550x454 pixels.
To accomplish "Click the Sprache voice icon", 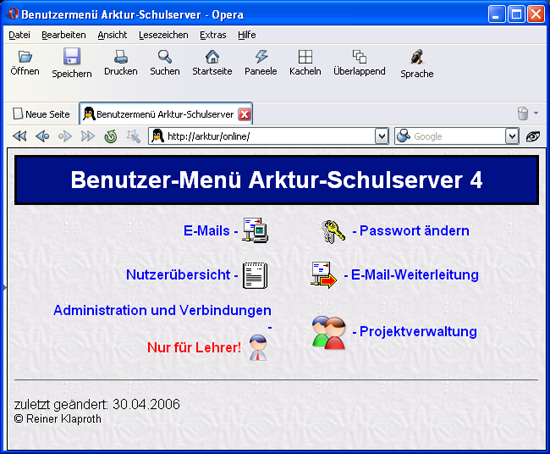I will (417, 56).
